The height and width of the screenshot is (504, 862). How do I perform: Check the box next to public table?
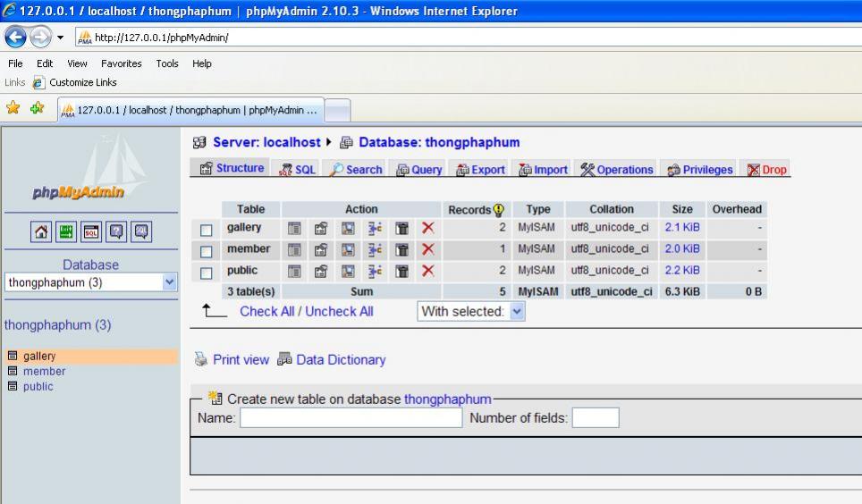(x=206, y=273)
